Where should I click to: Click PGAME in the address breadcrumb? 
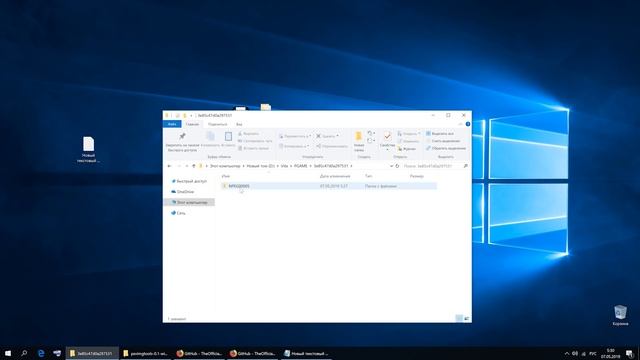[300, 166]
